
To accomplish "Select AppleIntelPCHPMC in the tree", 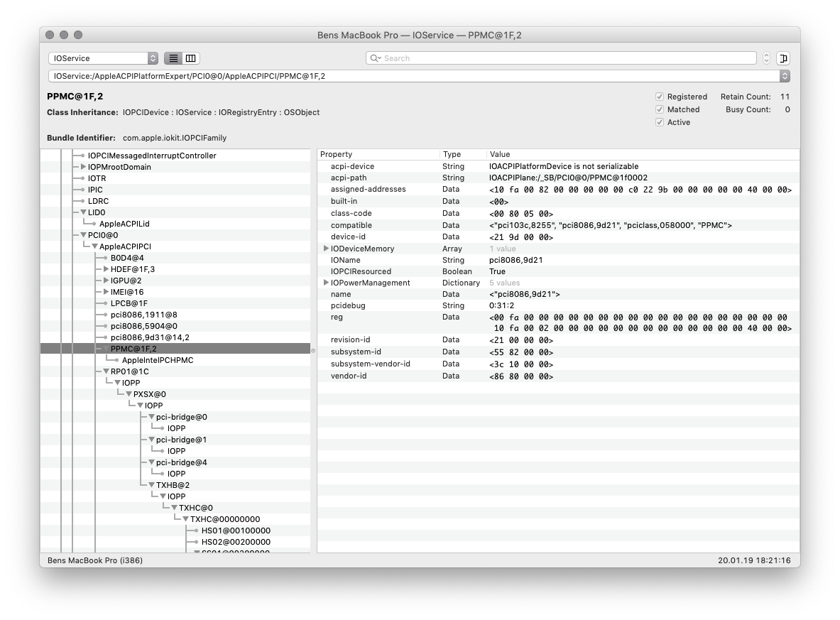I will click(x=158, y=360).
